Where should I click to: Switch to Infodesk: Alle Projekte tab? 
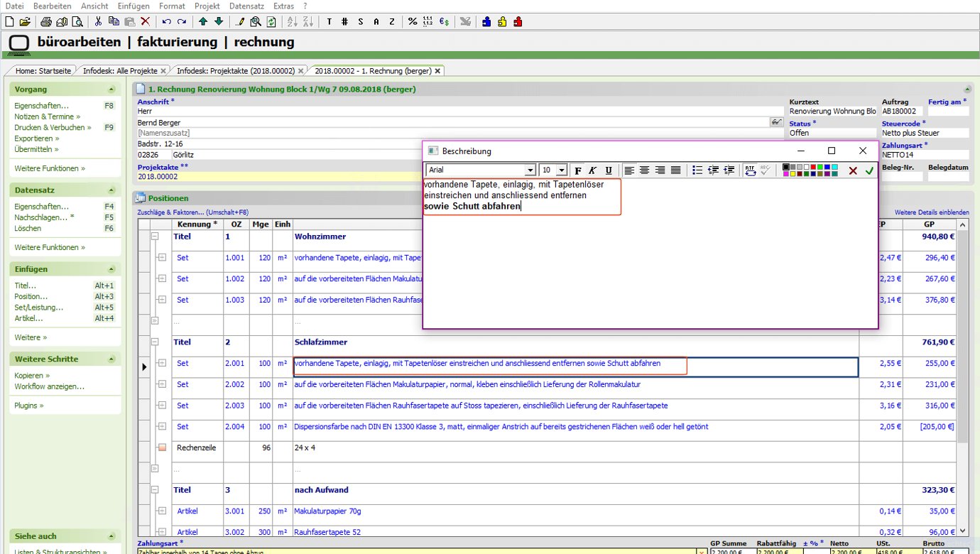[x=120, y=71]
